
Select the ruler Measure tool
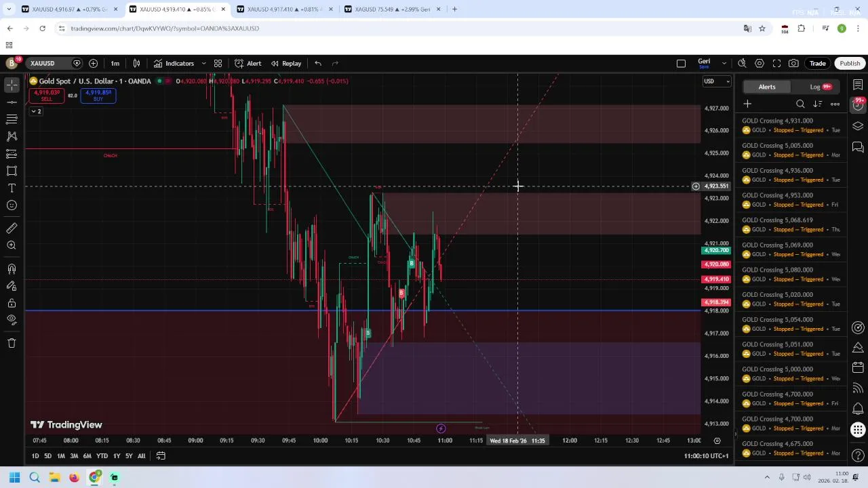click(12, 228)
